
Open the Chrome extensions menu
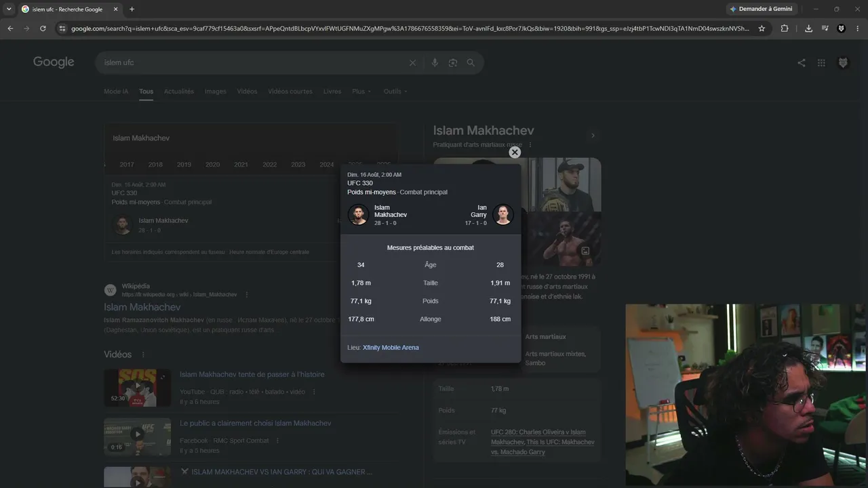(785, 28)
